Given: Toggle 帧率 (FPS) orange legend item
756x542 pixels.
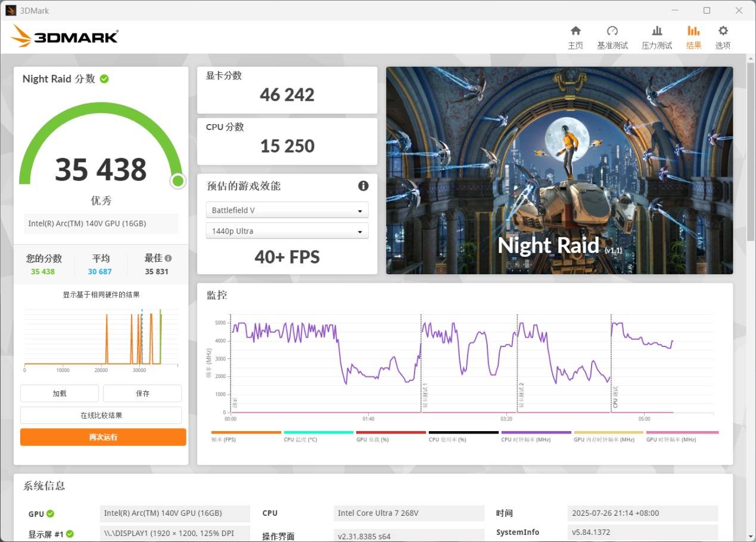Looking at the screenshot, I should 245,436.
